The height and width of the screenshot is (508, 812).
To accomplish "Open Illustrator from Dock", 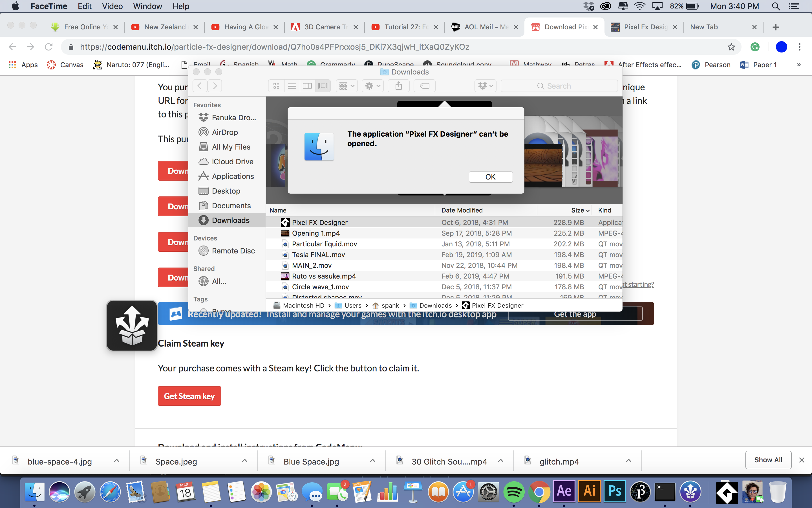I will [590, 491].
